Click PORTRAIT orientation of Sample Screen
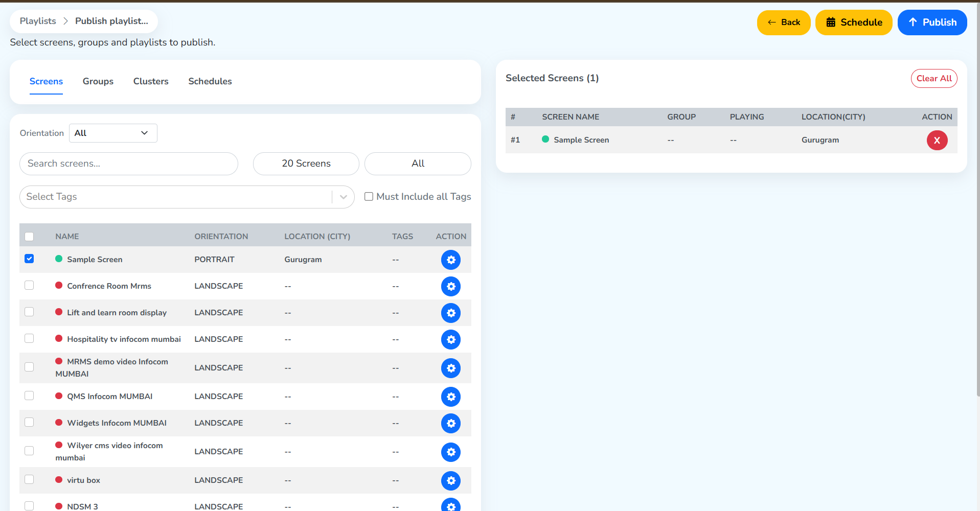 (214, 260)
